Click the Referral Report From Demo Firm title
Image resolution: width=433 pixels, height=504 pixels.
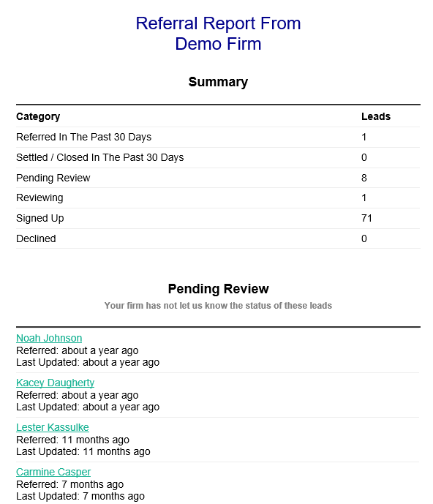[x=218, y=34]
